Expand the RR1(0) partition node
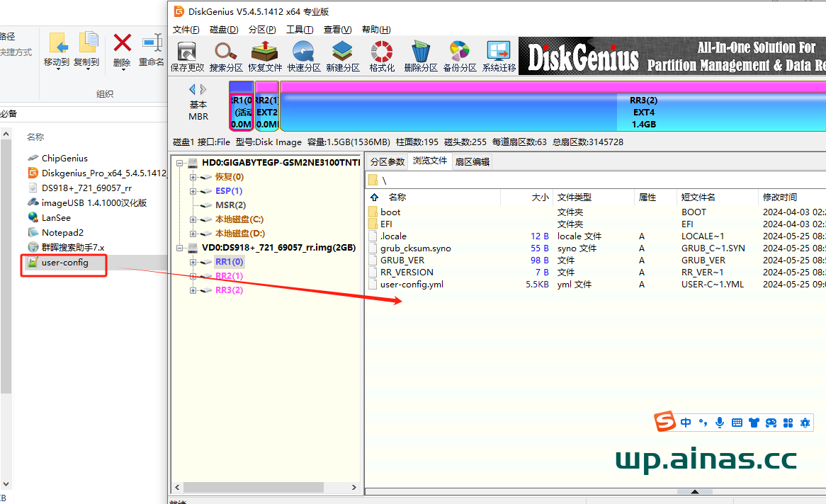826x504 pixels. coord(193,263)
